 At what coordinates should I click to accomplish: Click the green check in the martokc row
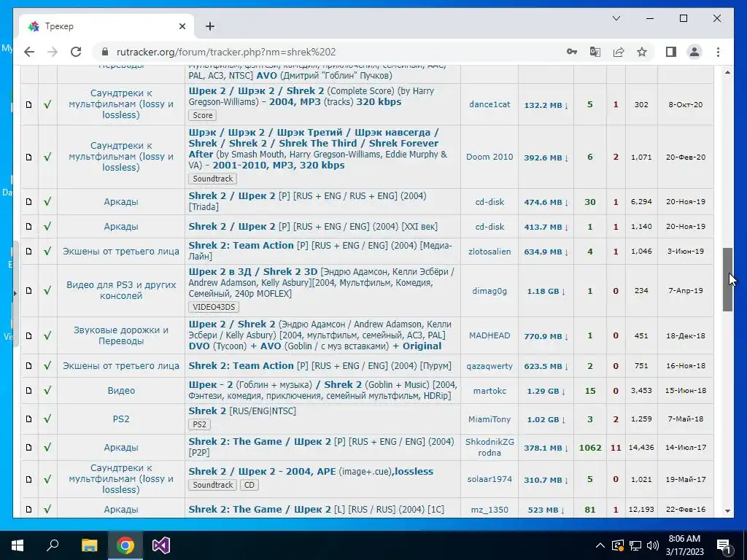tap(47, 391)
